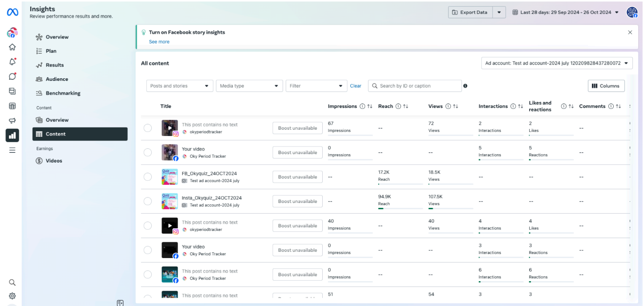
Task: Open the all tools hamburger menu icon
Action: click(12, 150)
